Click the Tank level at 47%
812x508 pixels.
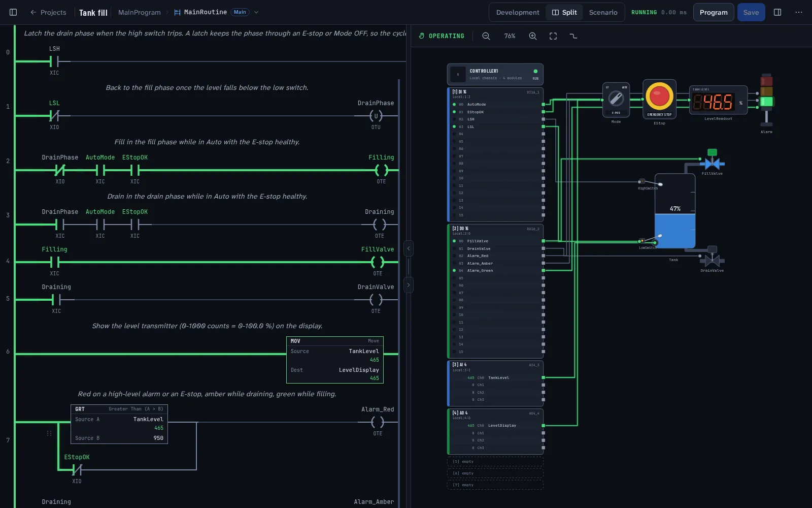click(x=675, y=209)
